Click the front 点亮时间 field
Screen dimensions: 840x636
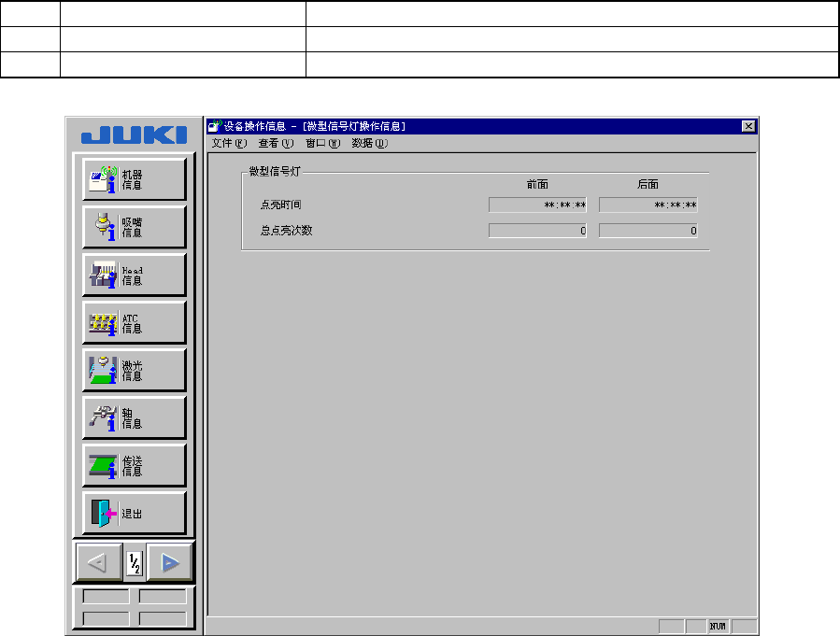[538, 205]
